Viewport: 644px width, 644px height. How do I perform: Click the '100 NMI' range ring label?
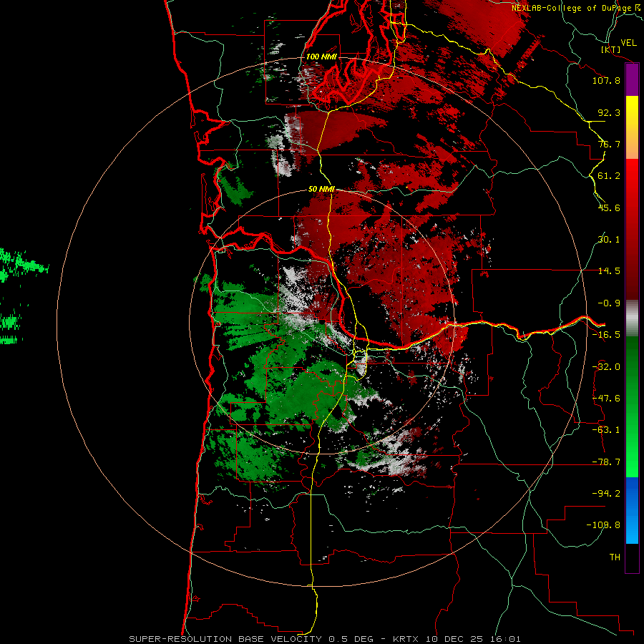pos(321,57)
